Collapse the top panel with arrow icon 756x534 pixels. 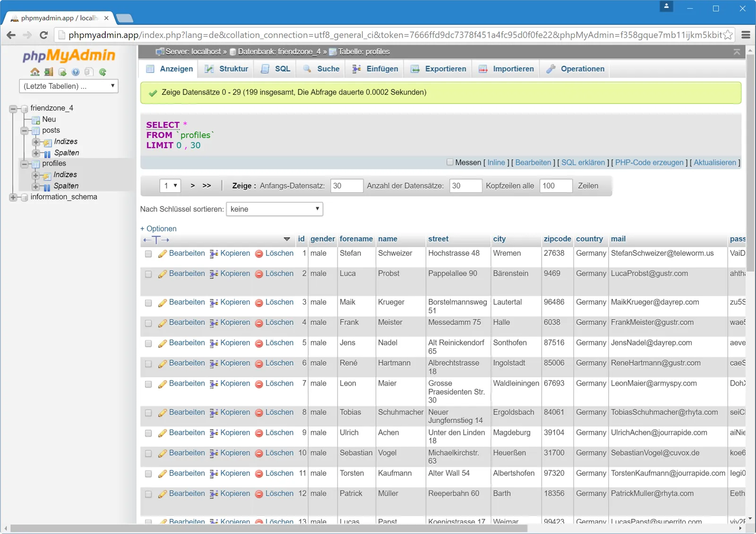(737, 52)
